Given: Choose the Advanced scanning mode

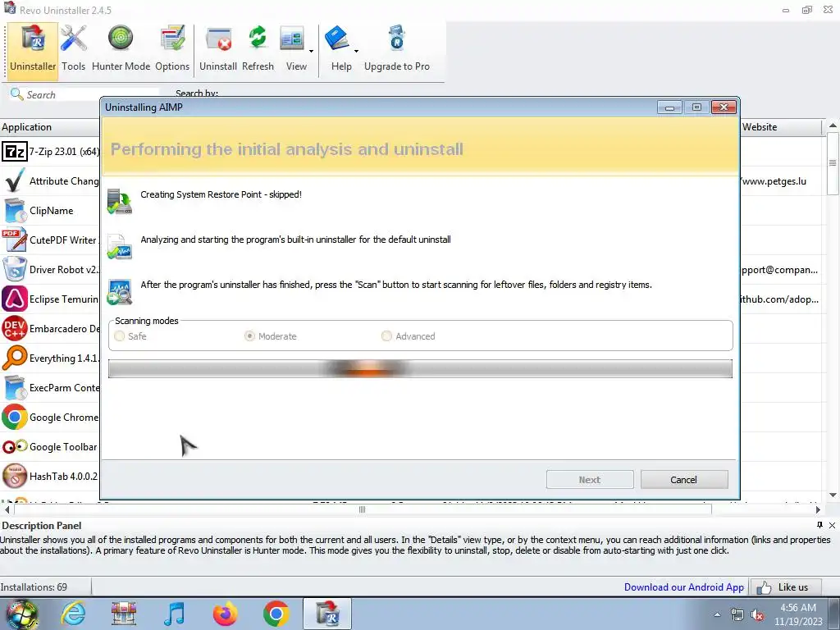Looking at the screenshot, I should [386, 336].
